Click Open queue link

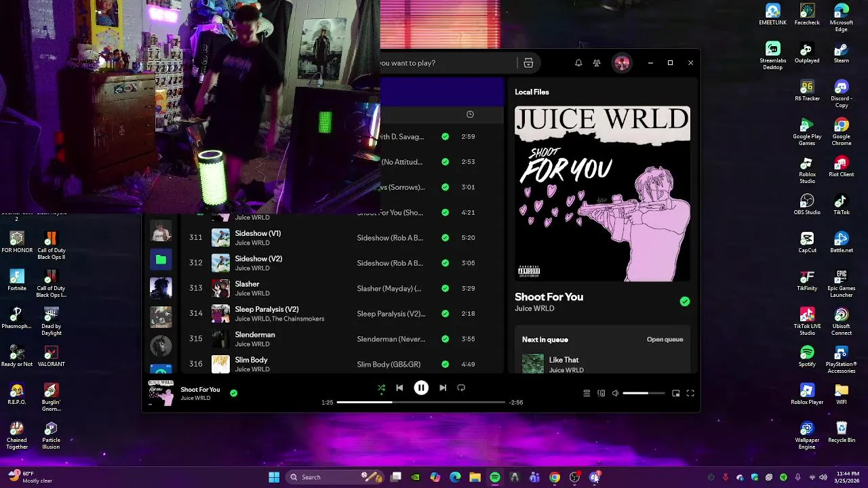coord(665,340)
